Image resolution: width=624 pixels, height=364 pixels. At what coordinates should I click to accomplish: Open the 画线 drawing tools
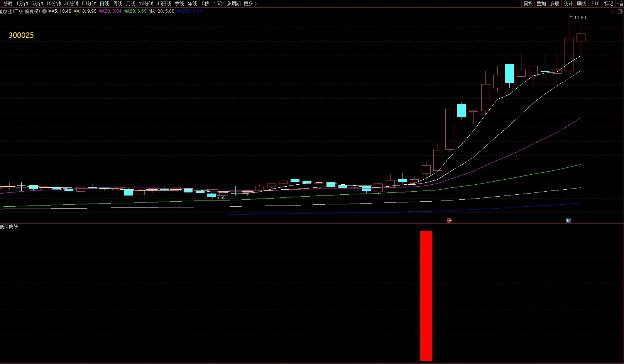pyautogui.click(x=582, y=3)
